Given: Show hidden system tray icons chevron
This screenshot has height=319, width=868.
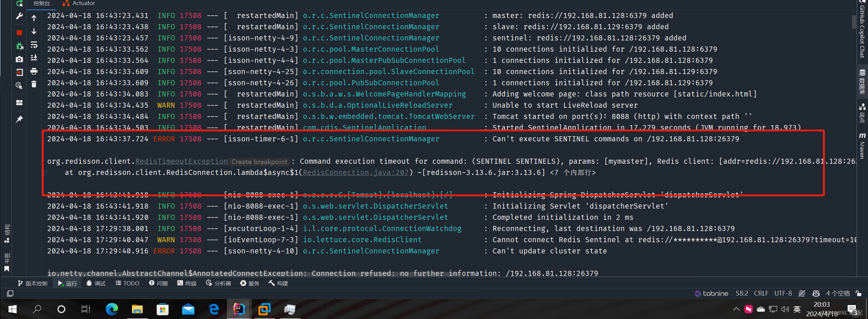Looking at the screenshot, I should (x=736, y=309).
